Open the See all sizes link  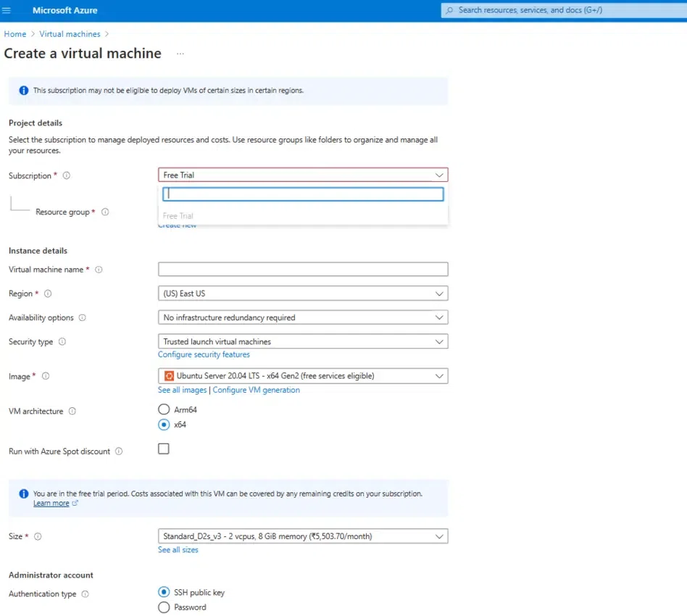178,550
